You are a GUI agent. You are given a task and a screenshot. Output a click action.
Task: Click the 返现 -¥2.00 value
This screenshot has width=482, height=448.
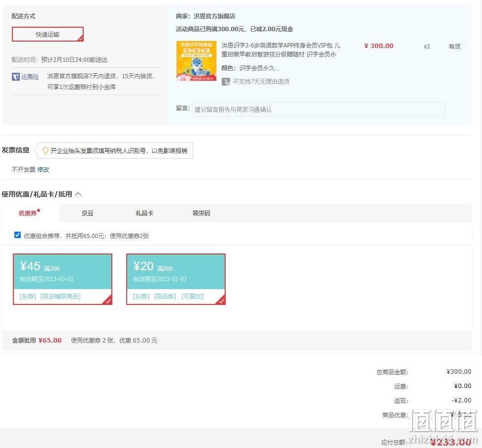pyautogui.click(x=461, y=400)
